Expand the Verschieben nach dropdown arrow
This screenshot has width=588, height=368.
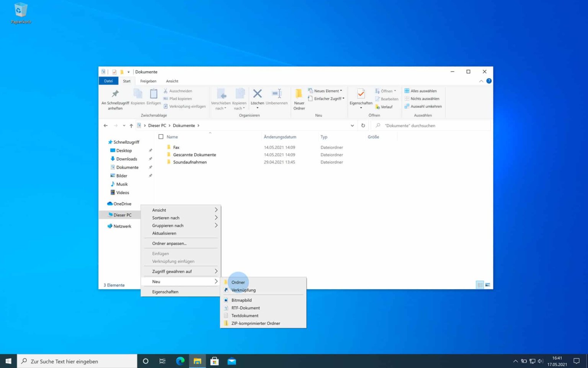tap(225, 108)
